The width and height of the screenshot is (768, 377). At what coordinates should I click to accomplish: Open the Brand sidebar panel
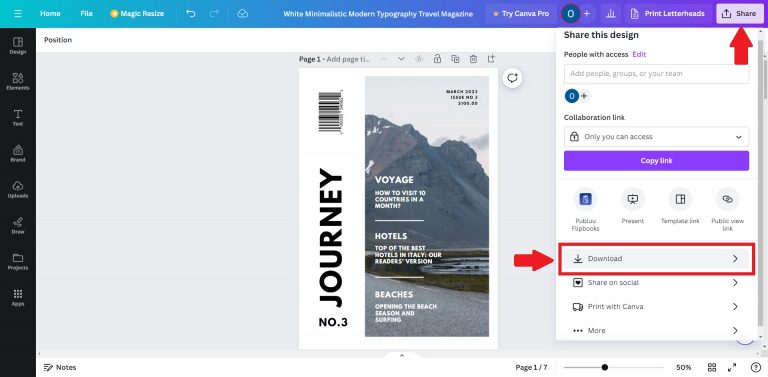(18, 153)
